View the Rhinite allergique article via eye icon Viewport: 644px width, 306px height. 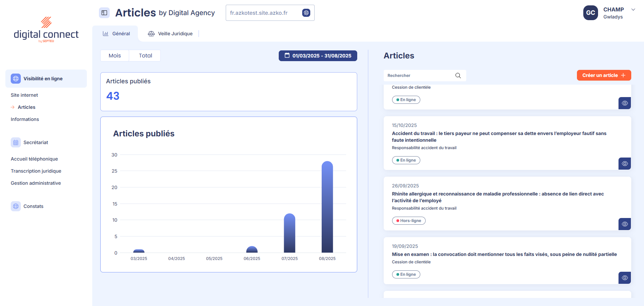click(625, 224)
